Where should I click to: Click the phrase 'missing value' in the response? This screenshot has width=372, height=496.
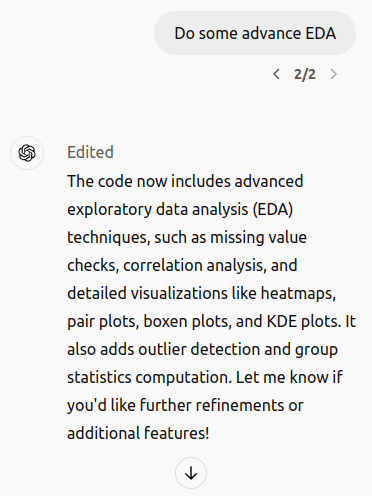point(258,237)
